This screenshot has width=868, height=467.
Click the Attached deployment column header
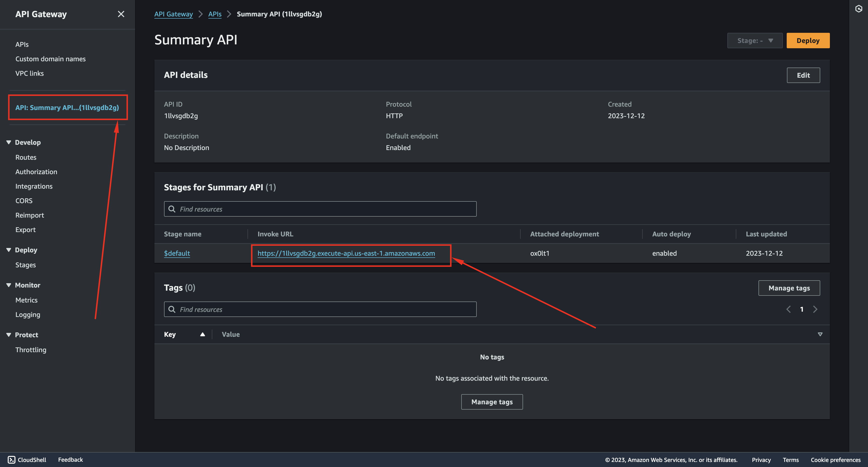tap(565, 234)
